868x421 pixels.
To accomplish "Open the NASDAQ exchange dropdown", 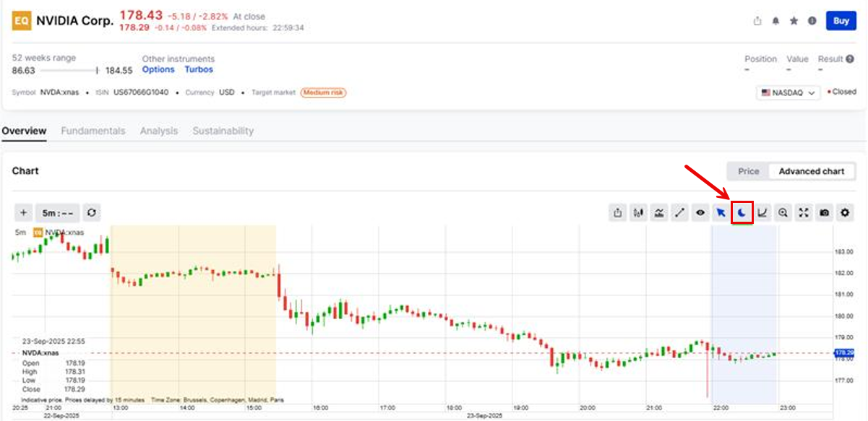I will (788, 92).
